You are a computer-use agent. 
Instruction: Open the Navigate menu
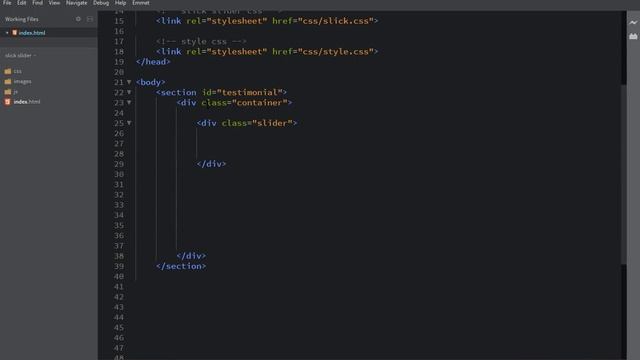76,3
